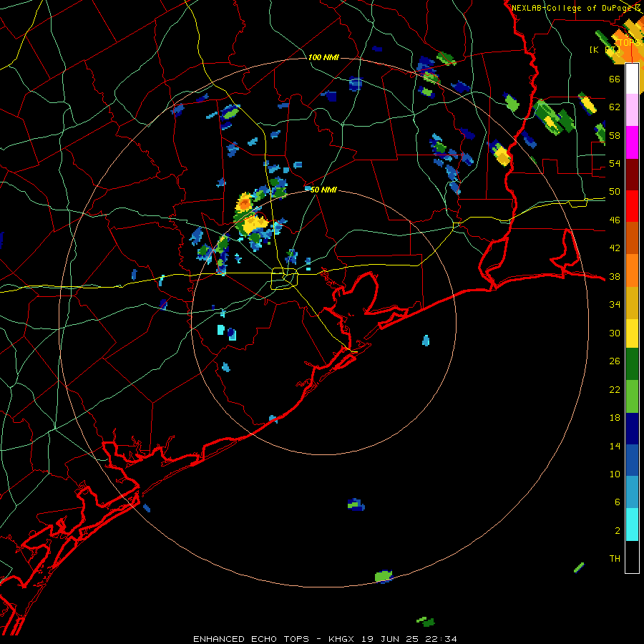Select the 38 value on the legend
This screenshot has width=644, height=644.
[615, 276]
